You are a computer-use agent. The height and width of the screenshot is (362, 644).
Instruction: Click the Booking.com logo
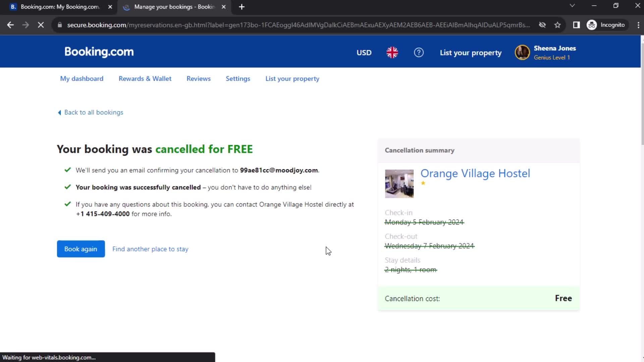pos(99,52)
